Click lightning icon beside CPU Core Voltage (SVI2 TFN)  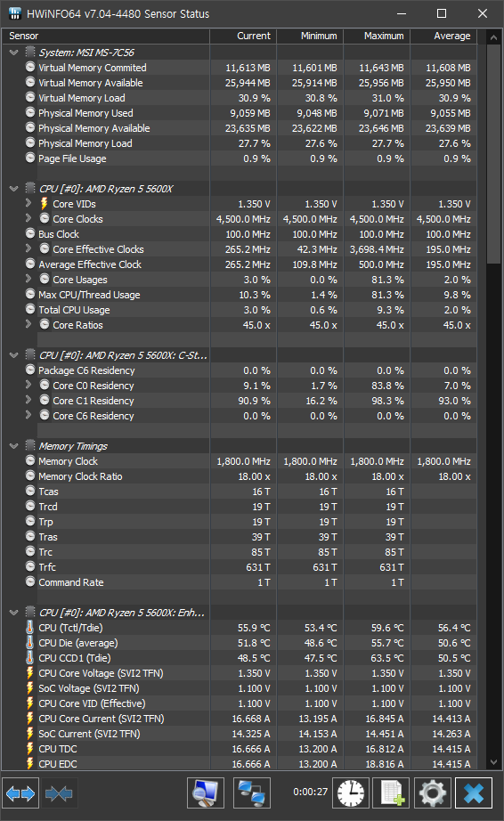pos(30,673)
